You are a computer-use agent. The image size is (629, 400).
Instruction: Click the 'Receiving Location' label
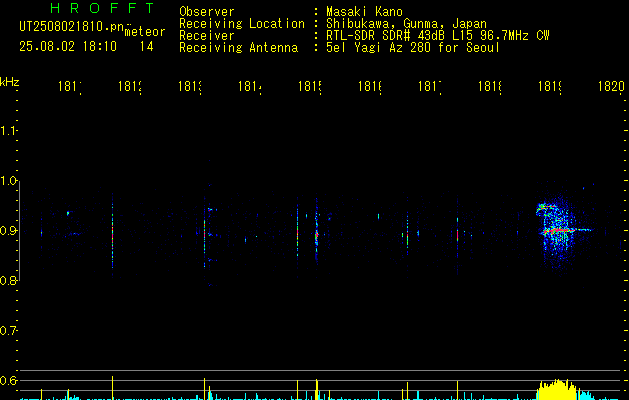tap(242, 24)
